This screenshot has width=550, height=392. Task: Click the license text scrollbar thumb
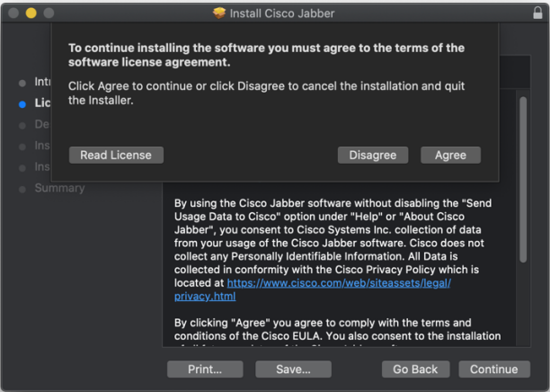(x=523, y=179)
